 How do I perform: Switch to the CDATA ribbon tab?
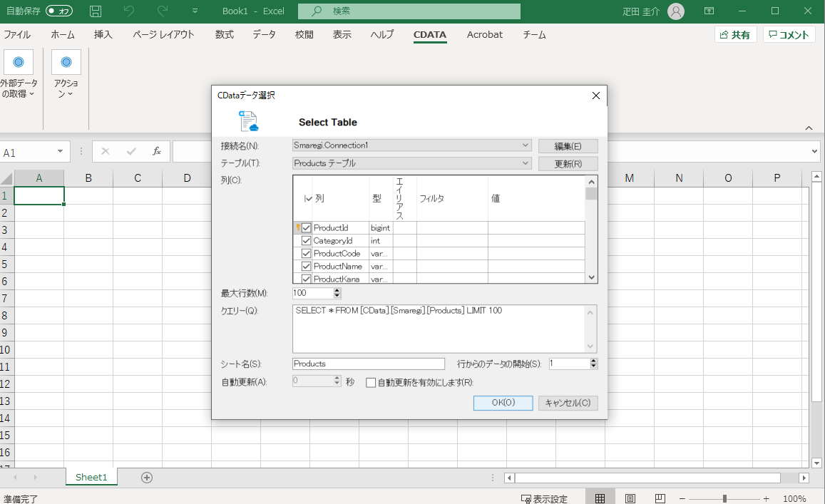pyautogui.click(x=430, y=34)
